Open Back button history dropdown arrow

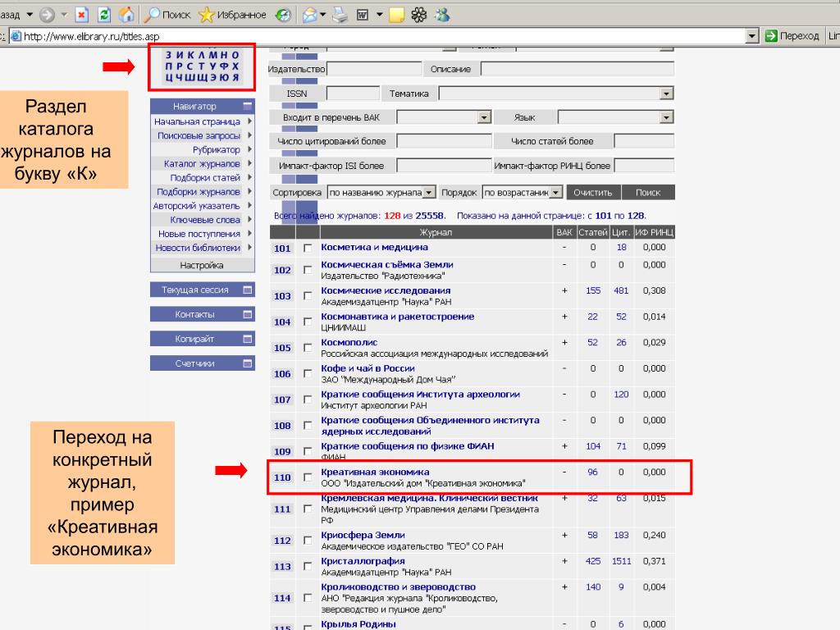[x=30, y=15]
